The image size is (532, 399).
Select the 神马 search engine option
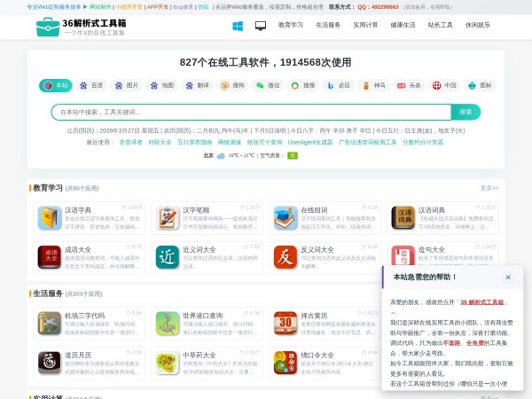[373, 85]
